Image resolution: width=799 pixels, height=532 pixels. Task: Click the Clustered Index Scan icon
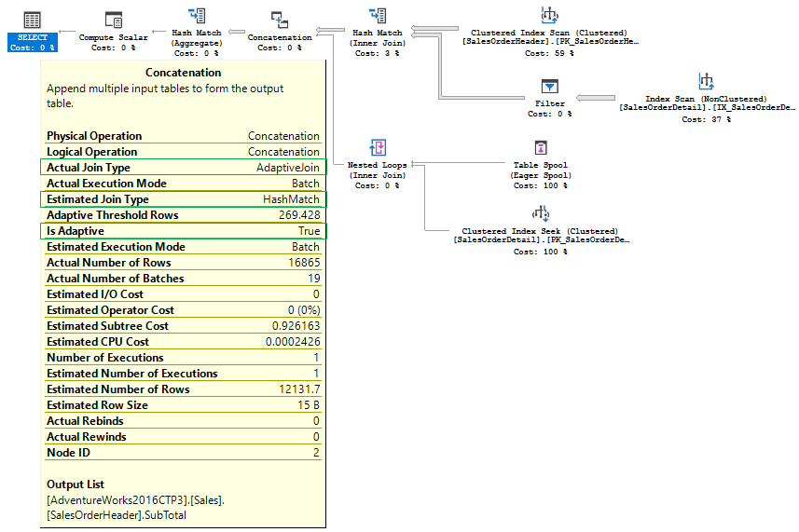549,15
